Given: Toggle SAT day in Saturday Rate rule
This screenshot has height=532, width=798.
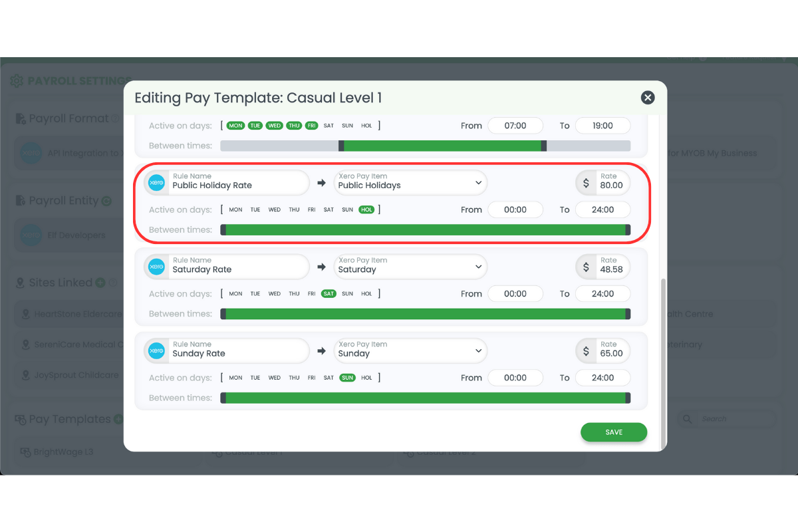Looking at the screenshot, I should click(329, 293).
